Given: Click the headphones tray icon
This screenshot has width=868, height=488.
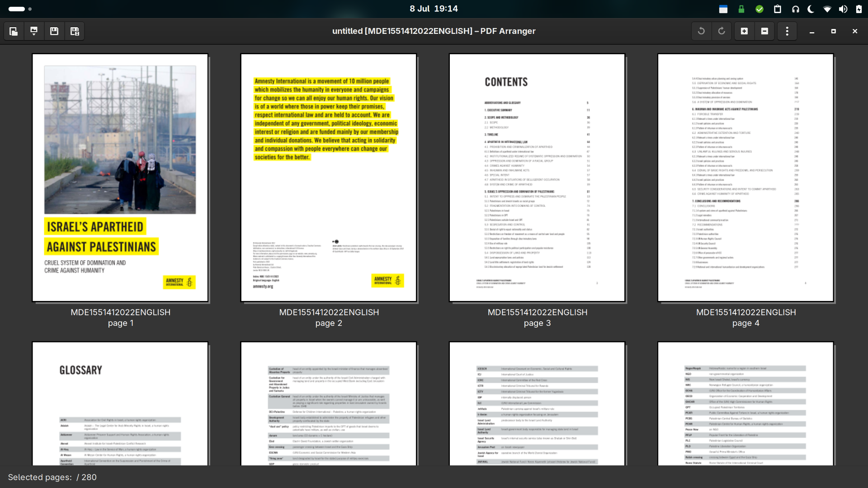Looking at the screenshot, I should 796,9.
